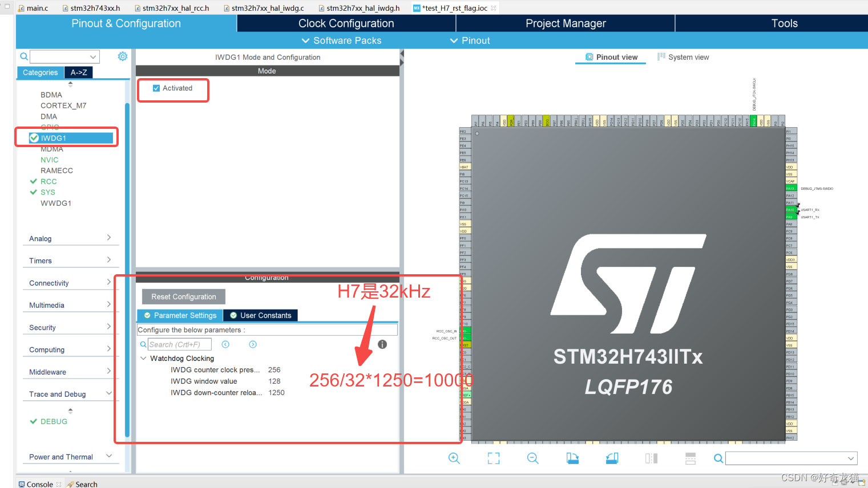Switch to the main.c editor tab
Viewport: 868px width, 488px height.
point(33,8)
